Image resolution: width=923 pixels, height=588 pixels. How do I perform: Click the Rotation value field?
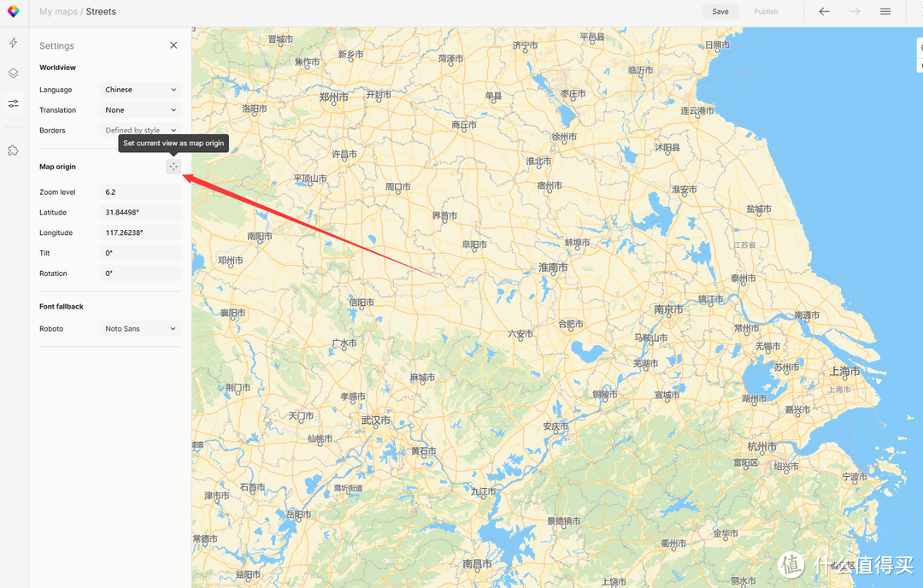(140, 273)
